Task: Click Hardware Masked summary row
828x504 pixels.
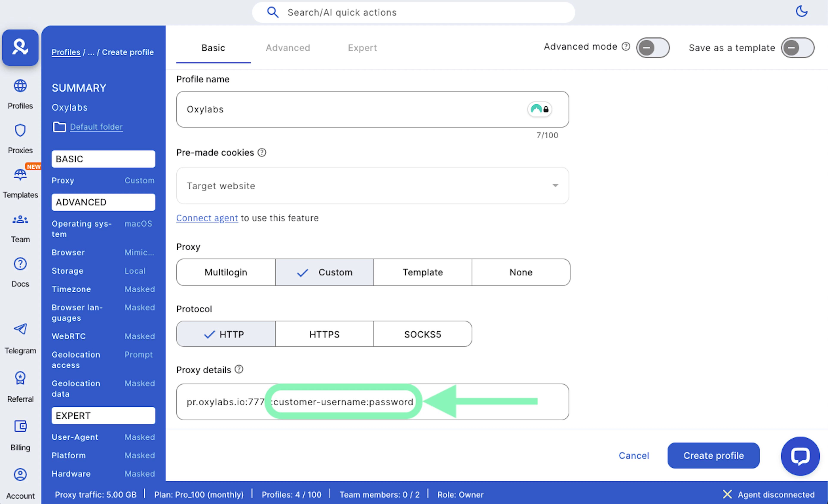Action: click(x=103, y=473)
